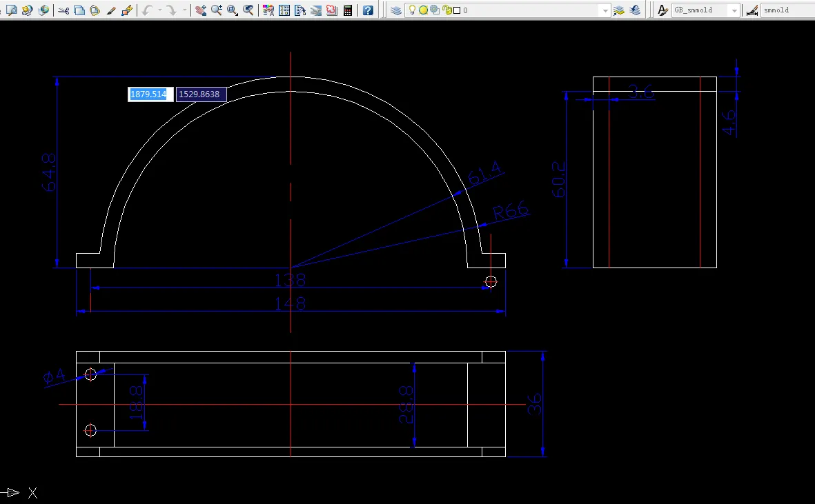Toggle layer 0 lock padlock icon

[x=447, y=10]
